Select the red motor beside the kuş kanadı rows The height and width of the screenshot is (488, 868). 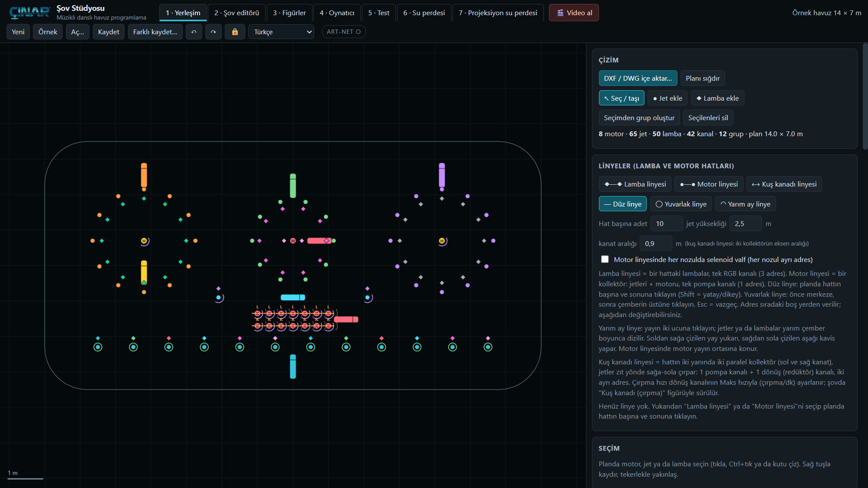(x=346, y=319)
